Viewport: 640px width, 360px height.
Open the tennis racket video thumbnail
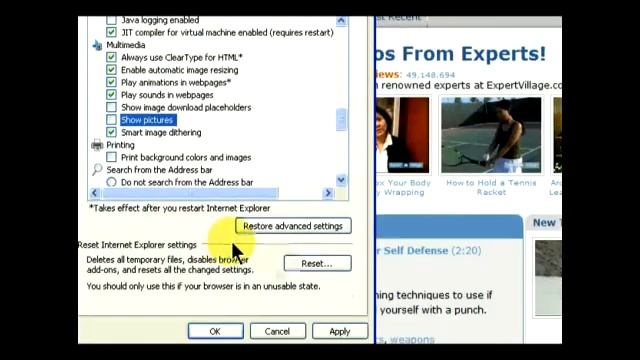click(x=491, y=135)
